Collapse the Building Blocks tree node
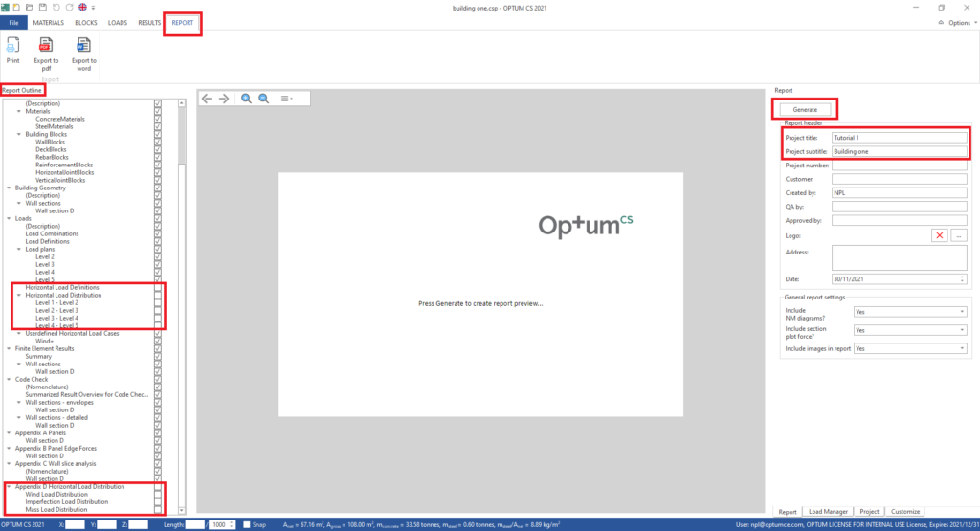980x531 pixels. coord(18,134)
